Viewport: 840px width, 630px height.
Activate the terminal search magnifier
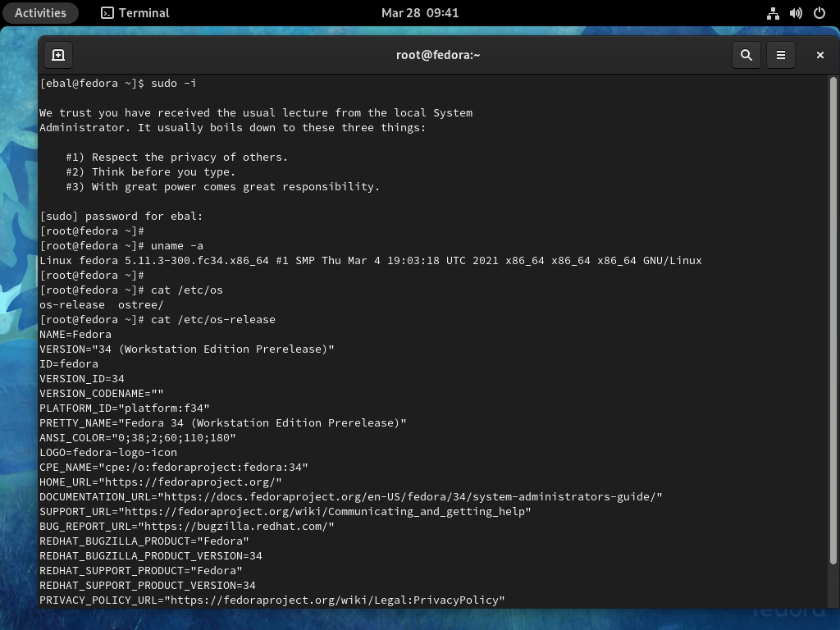[x=746, y=55]
